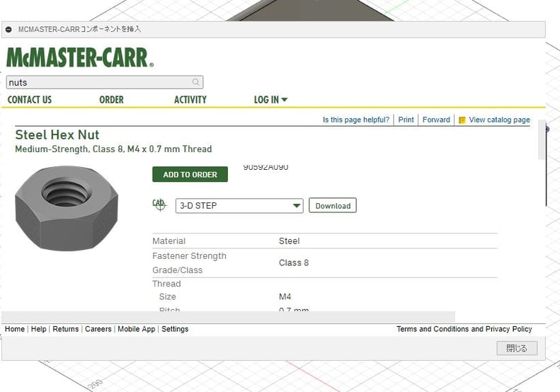
Task: Click the Download button
Action: pyautogui.click(x=333, y=205)
